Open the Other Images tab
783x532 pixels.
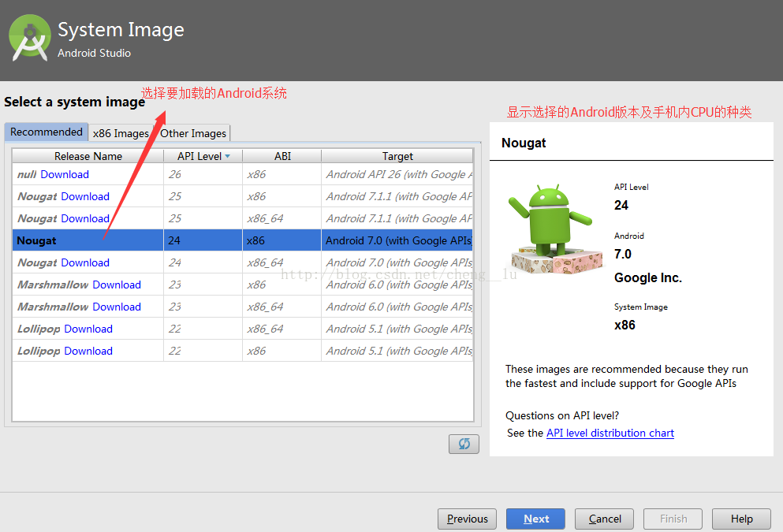click(x=193, y=133)
